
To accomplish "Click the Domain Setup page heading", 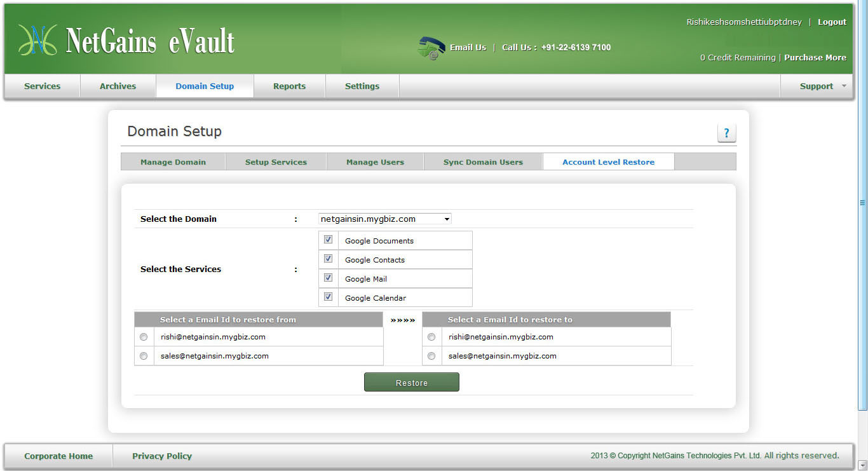I will 175,132.
